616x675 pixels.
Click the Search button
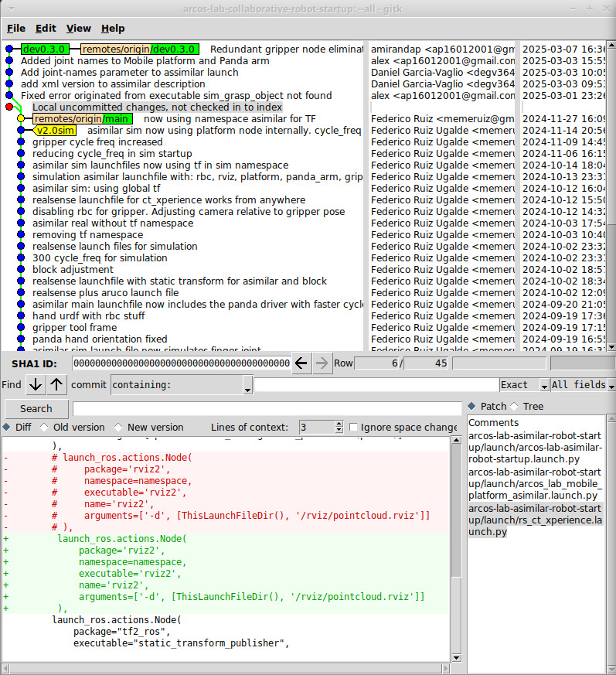[36, 408]
